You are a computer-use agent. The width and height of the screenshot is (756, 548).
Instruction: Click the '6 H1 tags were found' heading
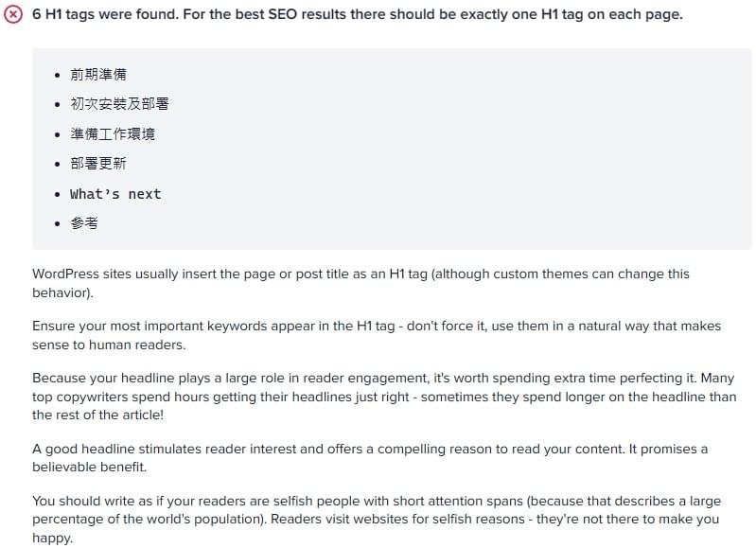point(357,16)
